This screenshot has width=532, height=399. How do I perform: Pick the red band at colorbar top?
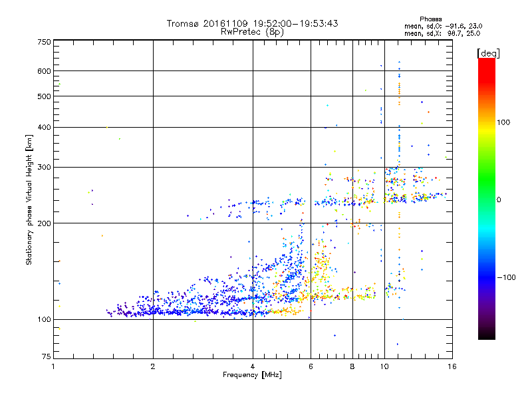pyautogui.click(x=487, y=70)
